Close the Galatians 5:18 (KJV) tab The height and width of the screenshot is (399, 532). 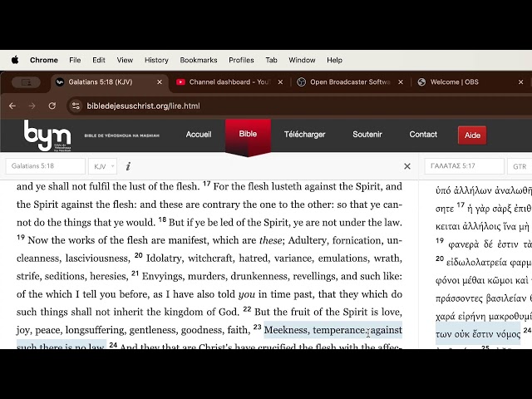160,82
